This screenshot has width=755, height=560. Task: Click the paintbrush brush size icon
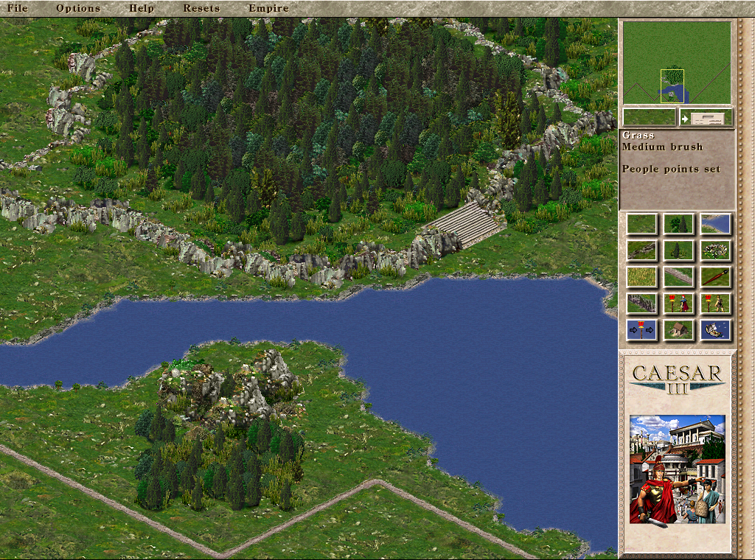pos(715,277)
